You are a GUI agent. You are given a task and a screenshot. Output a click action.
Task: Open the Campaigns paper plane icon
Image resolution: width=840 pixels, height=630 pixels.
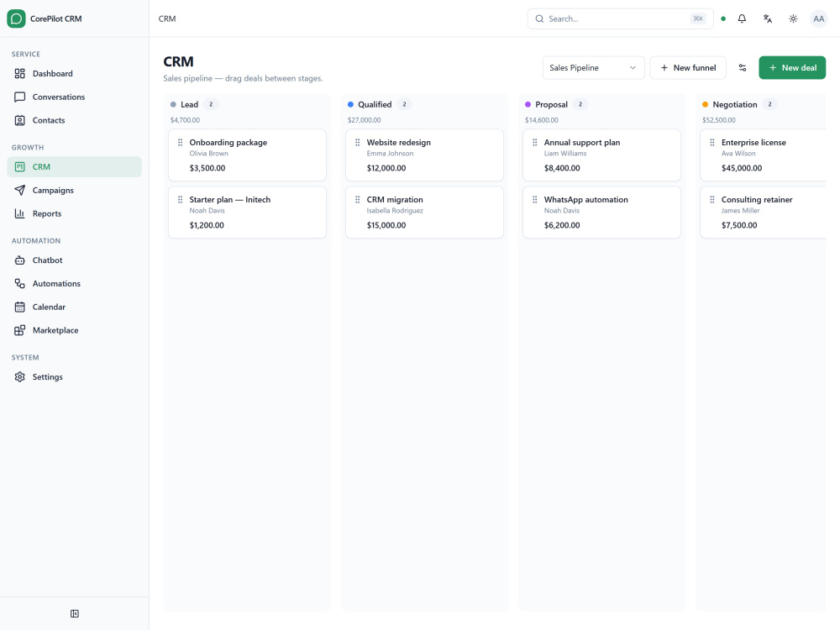20,190
